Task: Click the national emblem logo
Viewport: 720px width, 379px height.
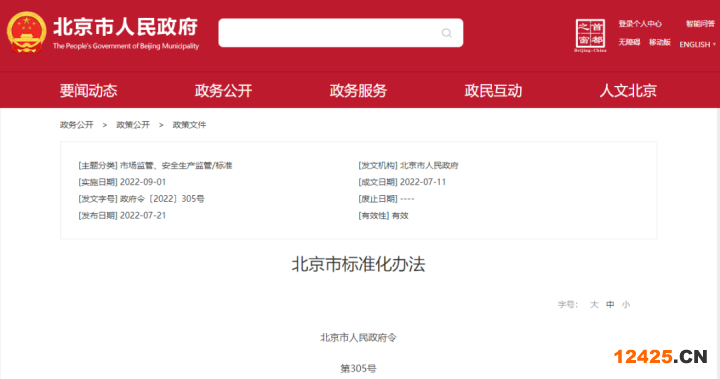Action: [x=26, y=32]
